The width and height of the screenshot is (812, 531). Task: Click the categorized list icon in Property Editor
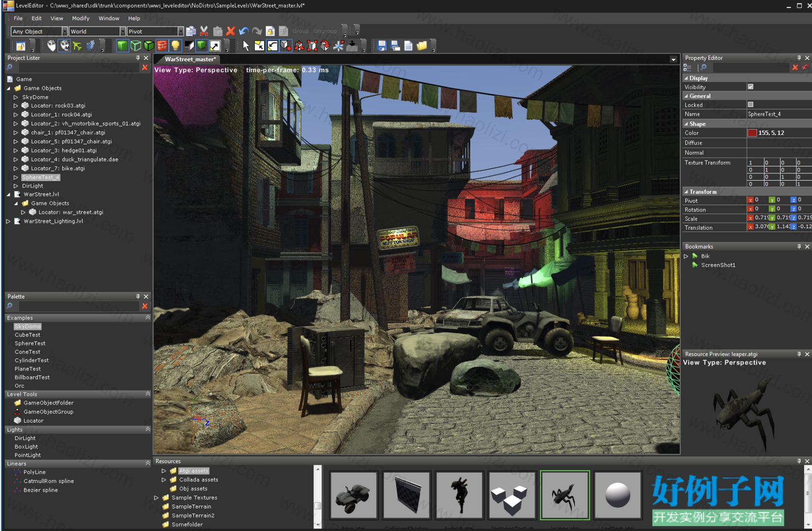point(687,67)
